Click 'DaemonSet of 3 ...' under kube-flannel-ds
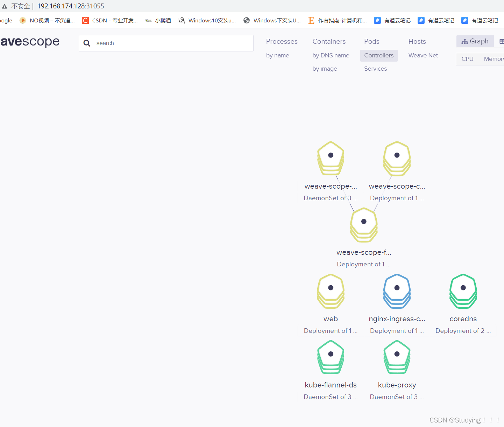504x427 pixels. coord(331,397)
